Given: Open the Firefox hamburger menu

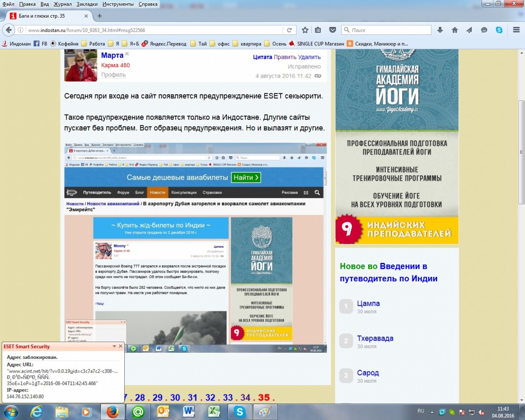Looking at the screenshot, I should (516, 30).
